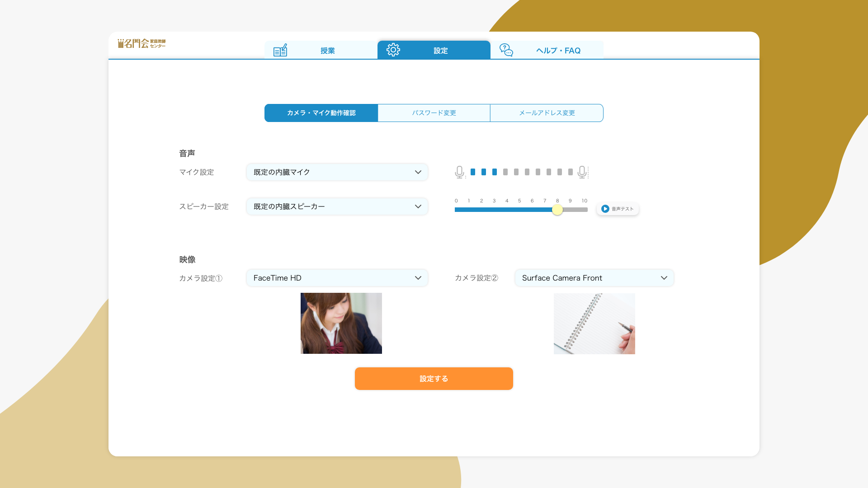Viewport: 868px width, 488px height.
Task: Open the パスワード変更 tab
Action: [434, 113]
